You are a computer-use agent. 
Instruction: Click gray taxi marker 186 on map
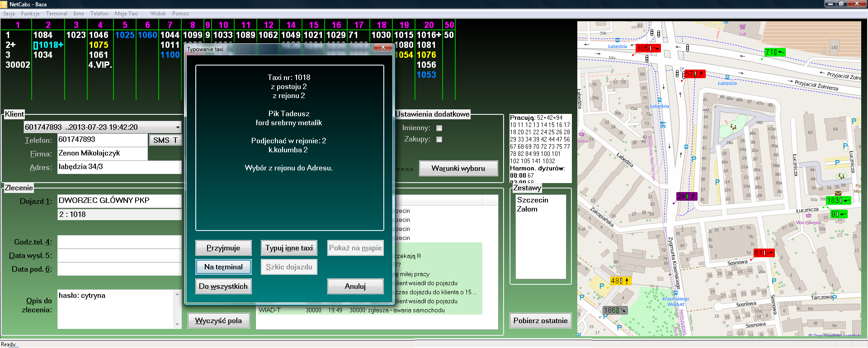615,310
